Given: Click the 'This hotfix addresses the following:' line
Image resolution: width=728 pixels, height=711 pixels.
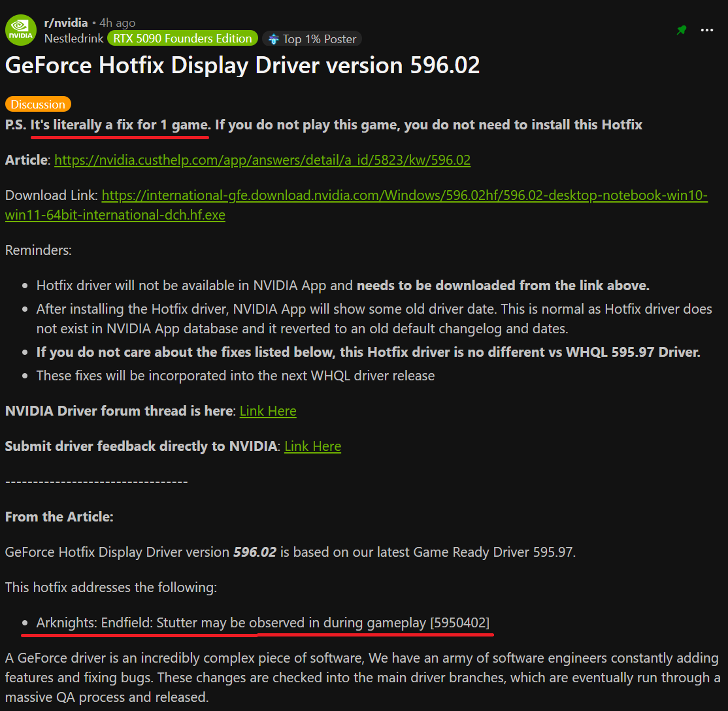Looking at the screenshot, I should [111, 587].
